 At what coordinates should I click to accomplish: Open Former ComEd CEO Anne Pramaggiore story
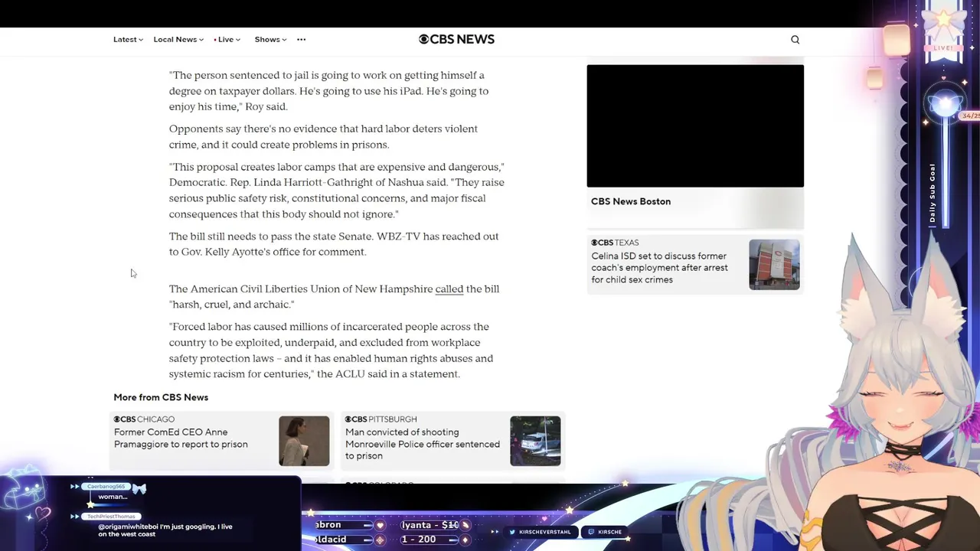(x=181, y=439)
